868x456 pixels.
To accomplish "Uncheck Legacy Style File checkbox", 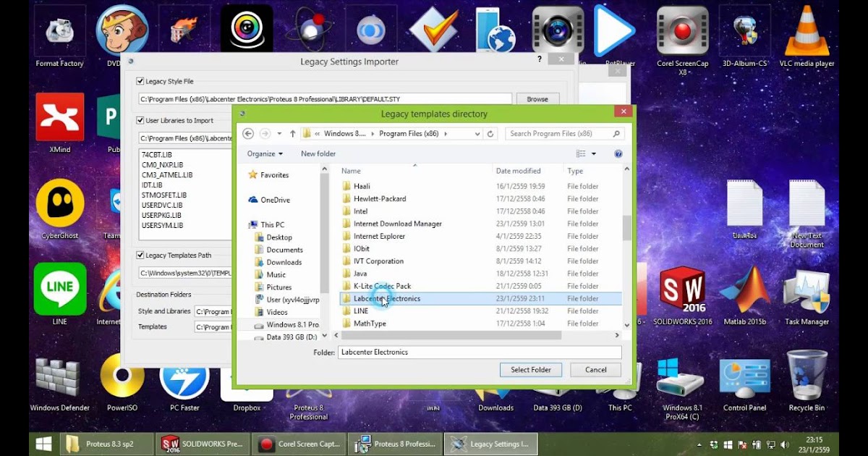I will (140, 81).
